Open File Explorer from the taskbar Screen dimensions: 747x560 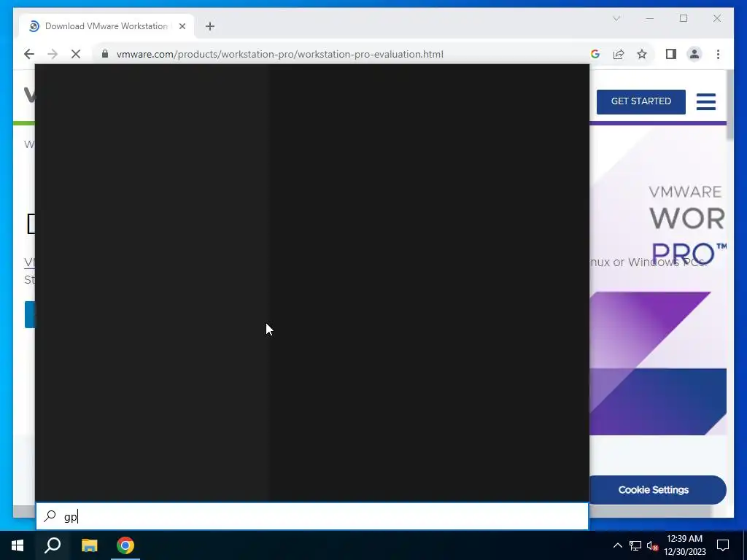click(89, 545)
